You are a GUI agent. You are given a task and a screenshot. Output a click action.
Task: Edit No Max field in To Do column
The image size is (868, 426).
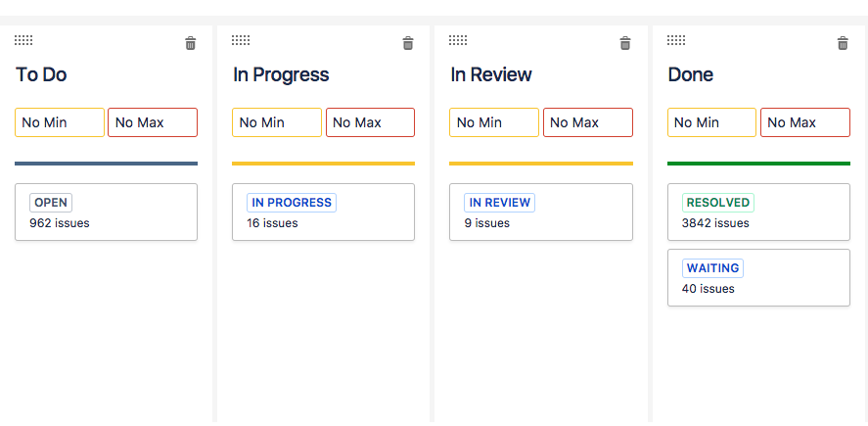coord(153,122)
